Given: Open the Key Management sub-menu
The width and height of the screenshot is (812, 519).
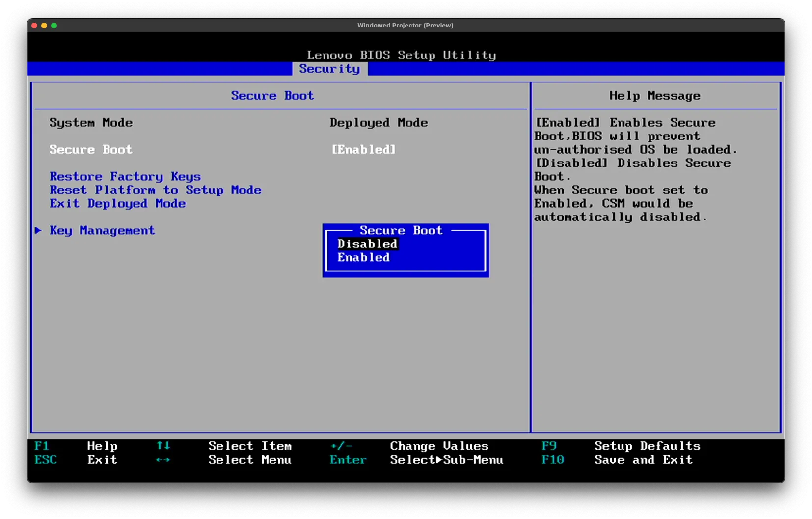Looking at the screenshot, I should tap(102, 230).
